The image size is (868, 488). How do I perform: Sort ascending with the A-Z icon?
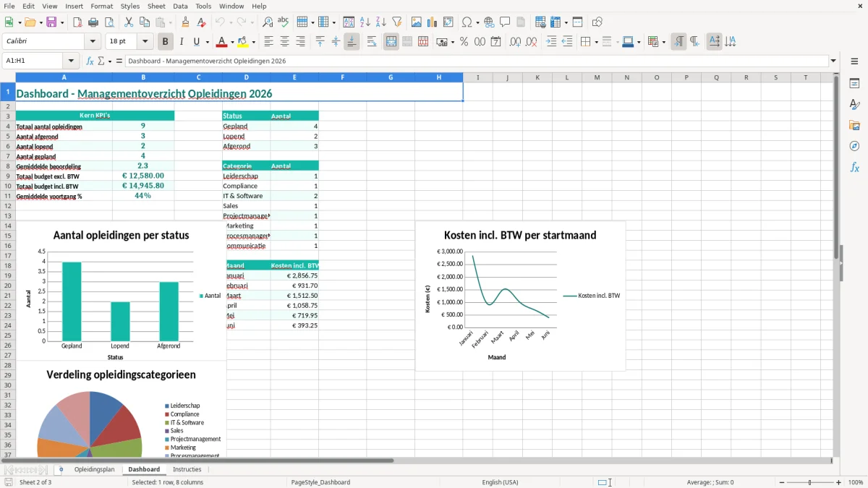tap(365, 22)
